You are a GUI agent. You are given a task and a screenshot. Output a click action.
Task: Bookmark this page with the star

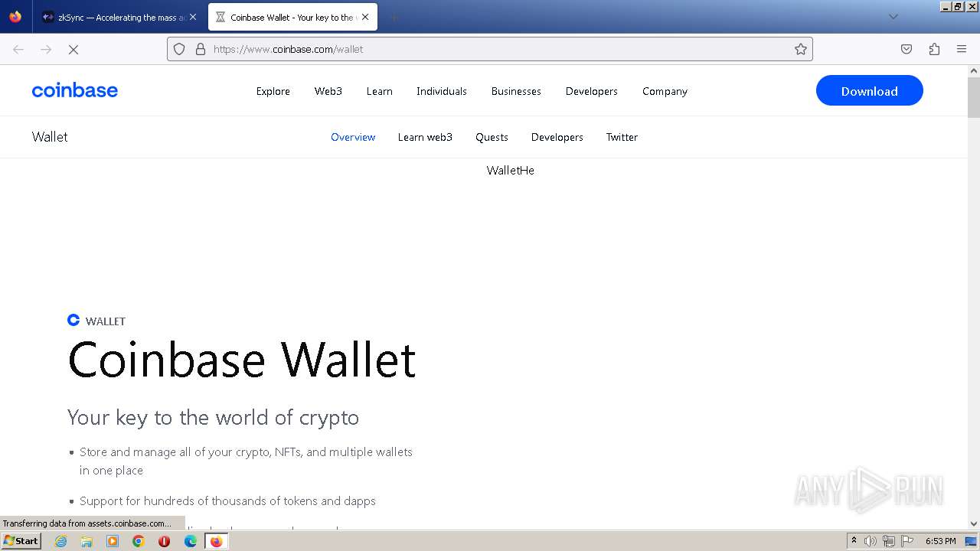801,49
